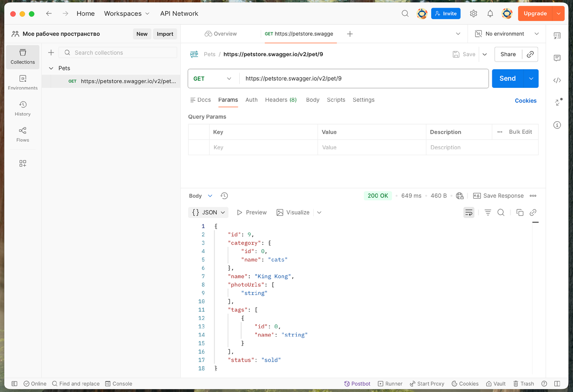Open the Flows sidebar panel

click(23, 135)
